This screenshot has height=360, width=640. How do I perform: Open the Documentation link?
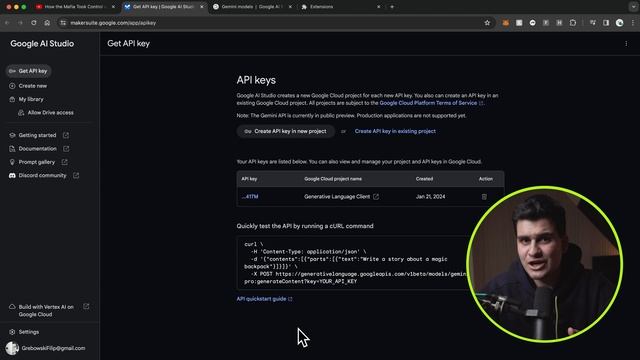[38, 149]
